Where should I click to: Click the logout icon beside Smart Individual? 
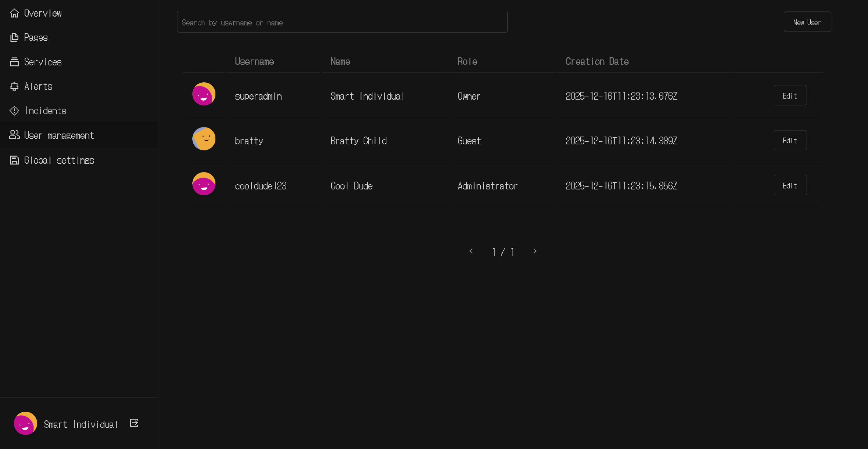pyautogui.click(x=134, y=423)
